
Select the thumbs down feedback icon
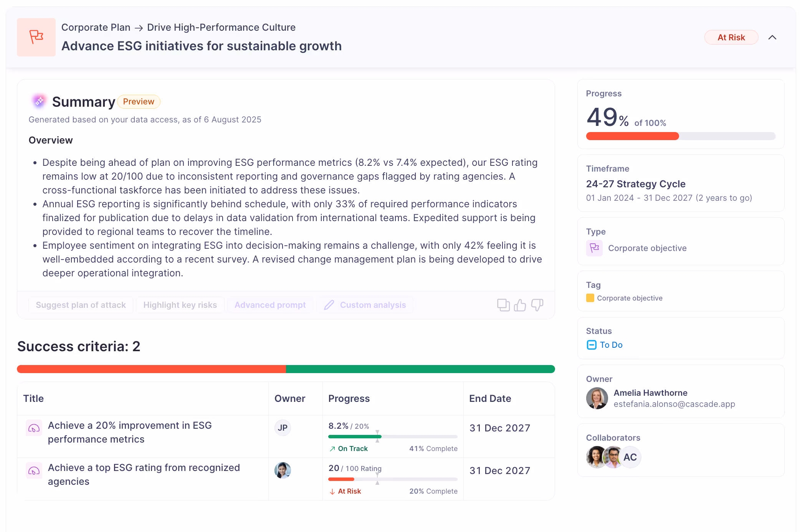tap(537, 305)
